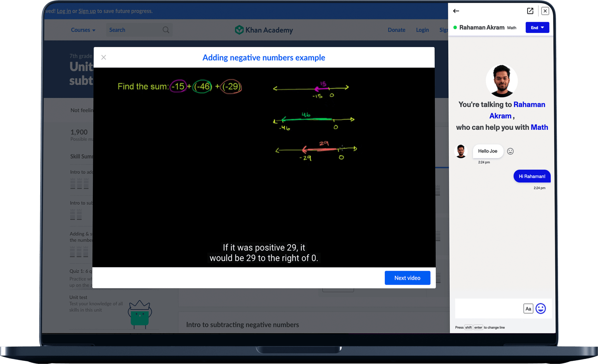The width and height of the screenshot is (598, 364).
Task: Click the Sign up banner link
Action: [x=87, y=11]
